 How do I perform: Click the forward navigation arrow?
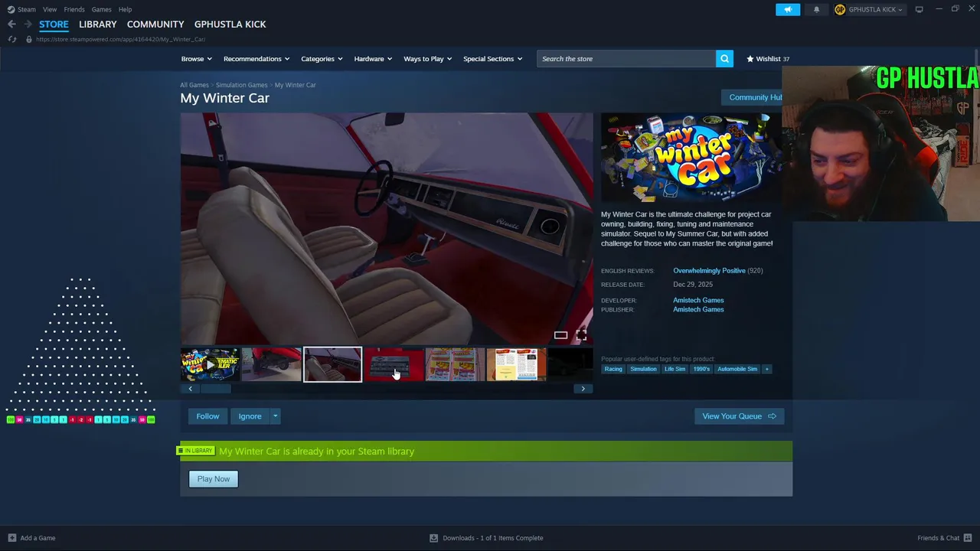coord(28,24)
